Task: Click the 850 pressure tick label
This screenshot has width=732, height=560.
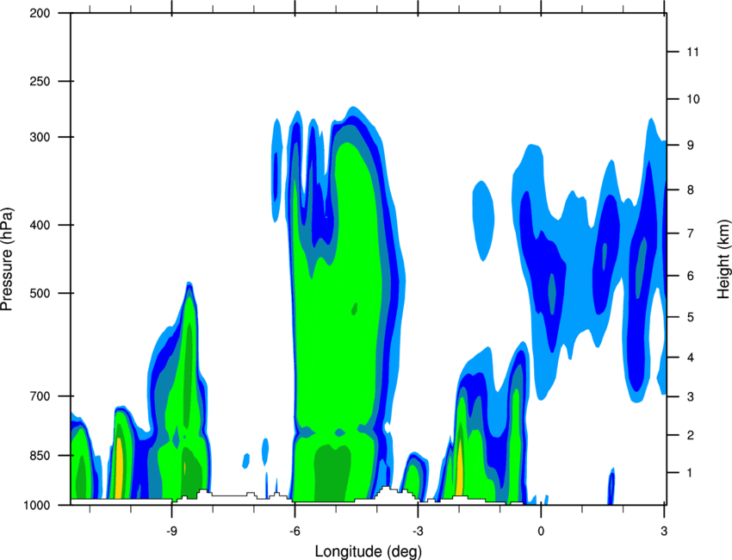Action: tap(40, 456)
